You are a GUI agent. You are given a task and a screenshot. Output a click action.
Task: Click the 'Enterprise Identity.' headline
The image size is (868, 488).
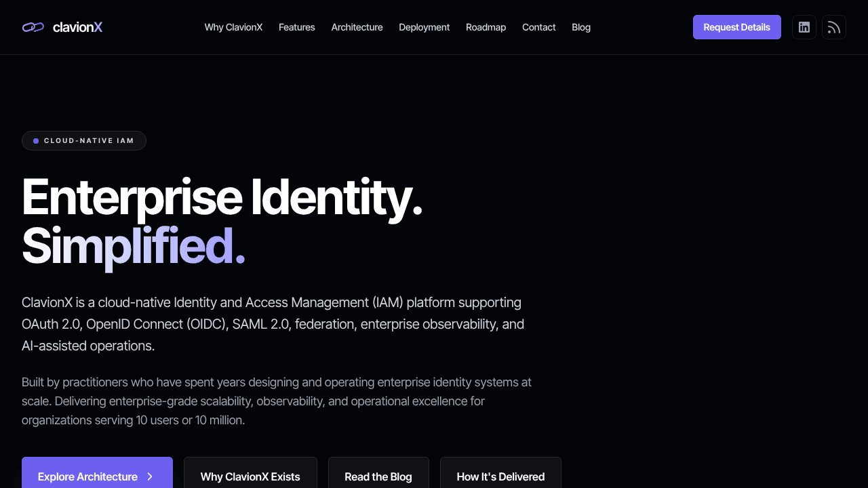pyautogui.click(x=222, y=198)
